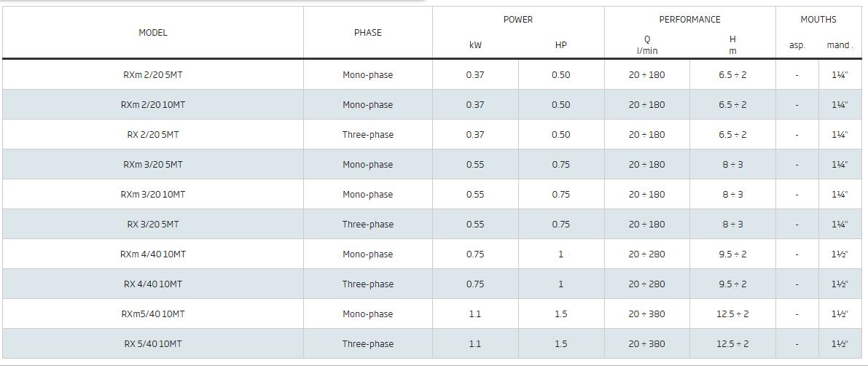Select model RXm 3/20 10MT cell
Viewport: 868px width, 366px height.
click(x=153, y=195)
